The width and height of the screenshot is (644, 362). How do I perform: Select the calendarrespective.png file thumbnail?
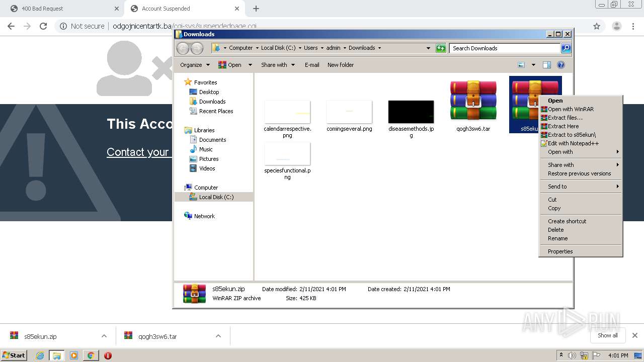coord(287,118)
